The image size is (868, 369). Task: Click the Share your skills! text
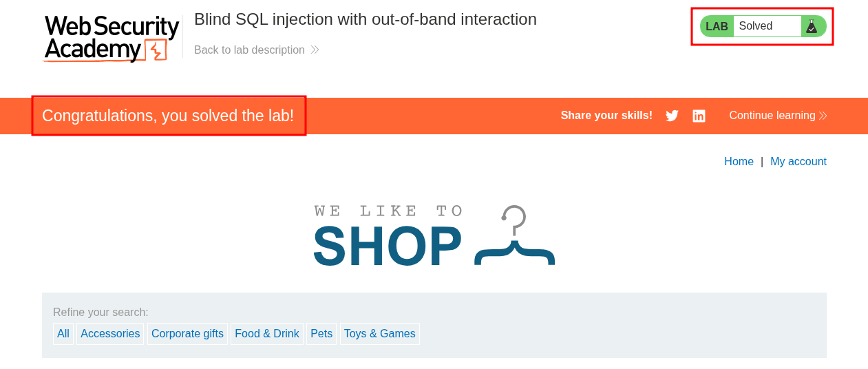tap(606, 116)
